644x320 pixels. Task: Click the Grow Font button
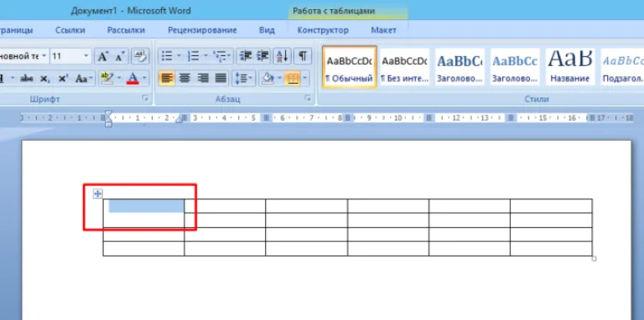[102, 56]
